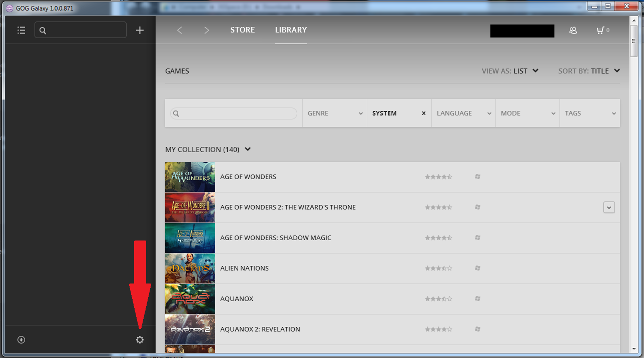644x358 pixels.
Task: Go back with the left arrow
Action: click(x=180, y=30)
